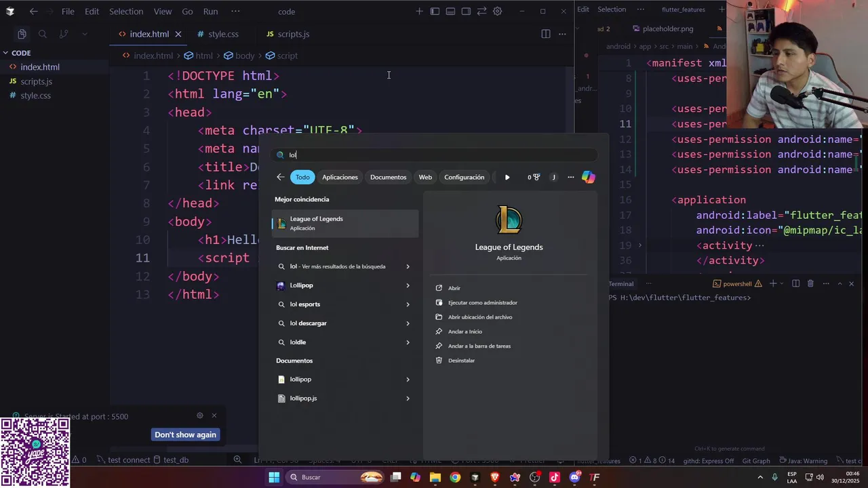Open the rewards points trophy icon
The height and width of the screenshot is (488, 868).
click(x=534, y=178)
